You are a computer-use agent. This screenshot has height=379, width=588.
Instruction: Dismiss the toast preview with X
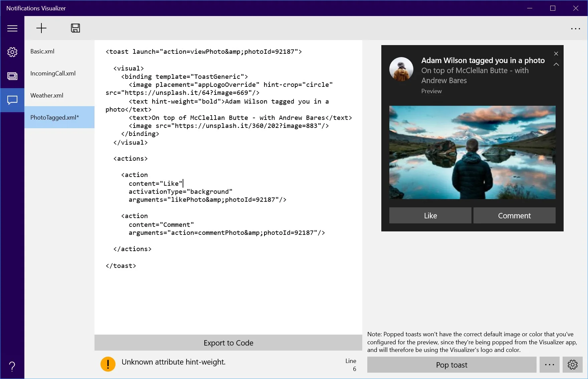click(556, 54)
